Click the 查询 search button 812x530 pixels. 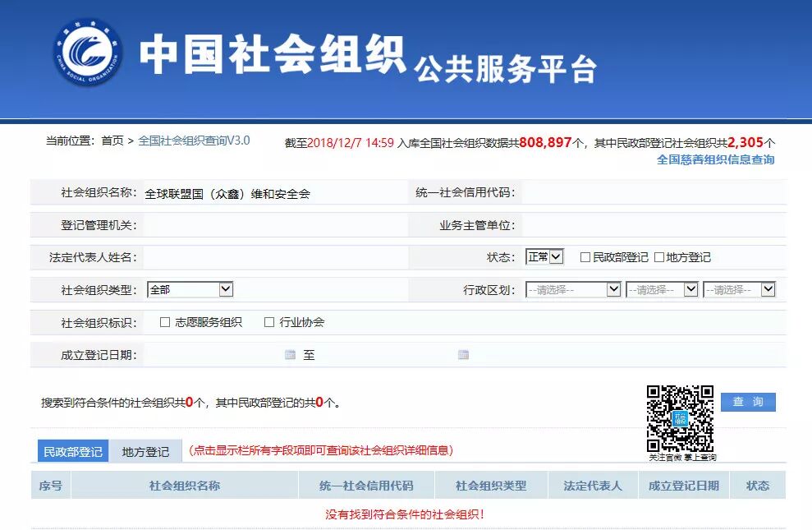[748, 402]
